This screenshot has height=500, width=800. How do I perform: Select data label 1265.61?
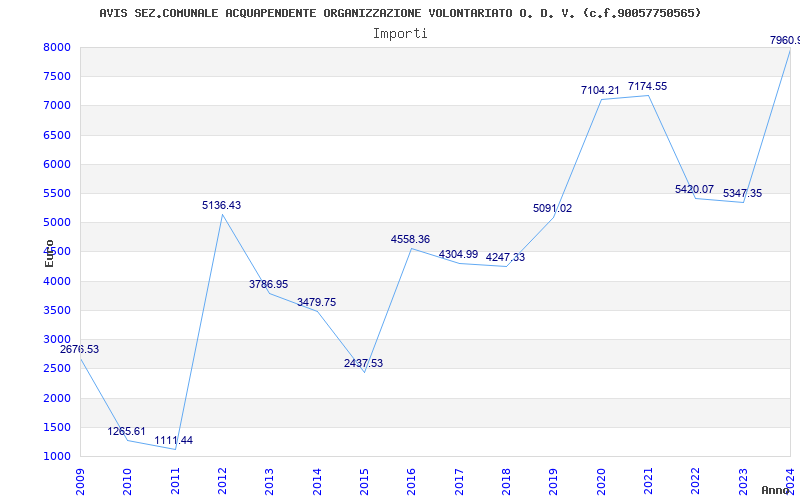[127, 432]
